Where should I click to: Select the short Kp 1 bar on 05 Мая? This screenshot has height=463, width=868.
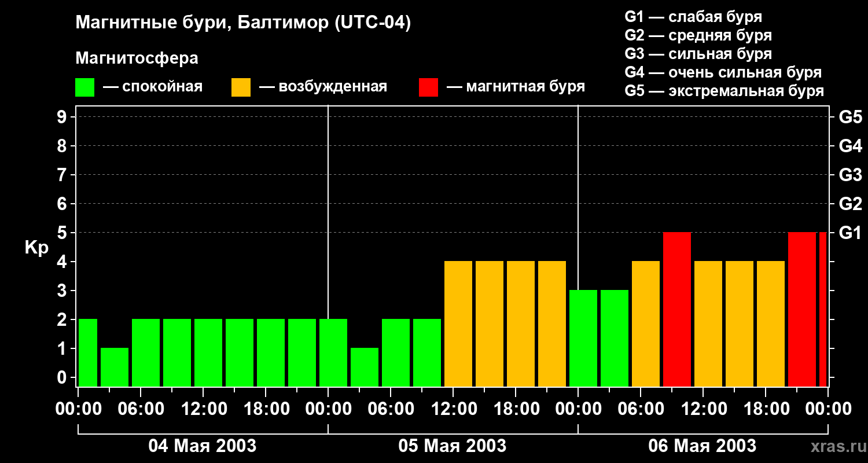[365, 367]
